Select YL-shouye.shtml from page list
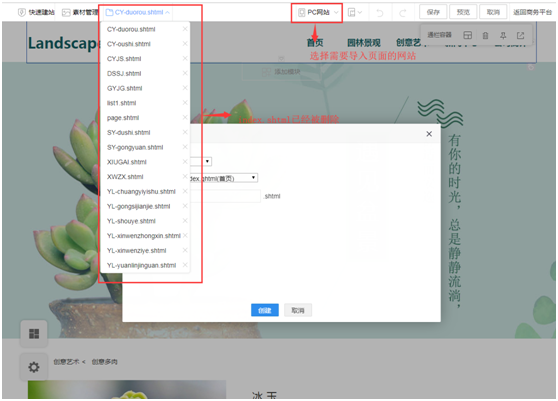This screenshot has height=401, width=558. [x=131, y=221]
